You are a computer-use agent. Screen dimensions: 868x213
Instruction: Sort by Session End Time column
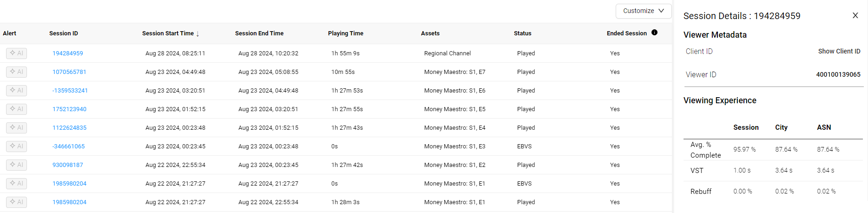click(259, 33)
